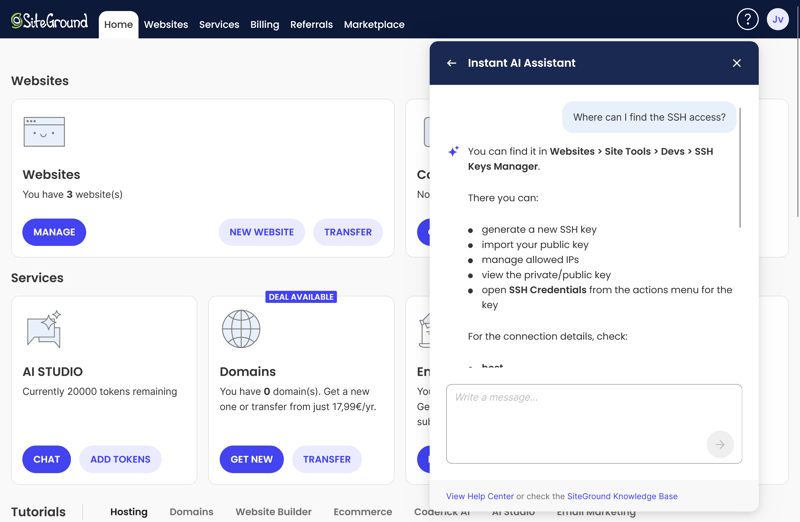The image size is (800, 522).
Task: Switch to the Home tab
Action: pos(118,24)
